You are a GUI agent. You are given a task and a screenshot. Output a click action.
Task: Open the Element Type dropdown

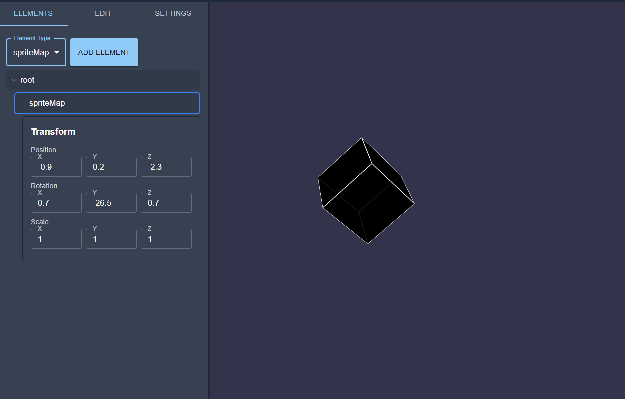pyautogui.click(x=36, y=52)
